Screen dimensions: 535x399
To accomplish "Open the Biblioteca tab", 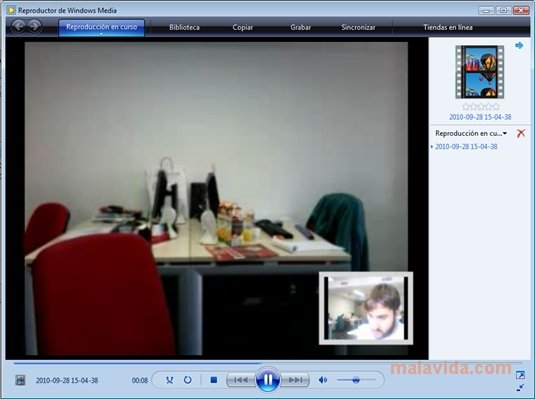I will click(x=184, y=27).
